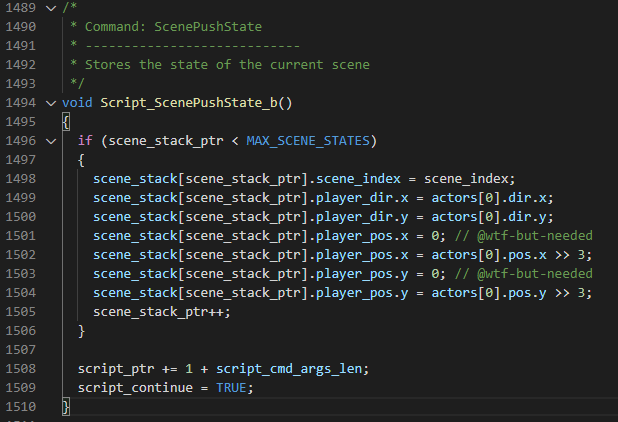
Task: Click the 'Stores the state of the current scene' comment
Action: 227,65
